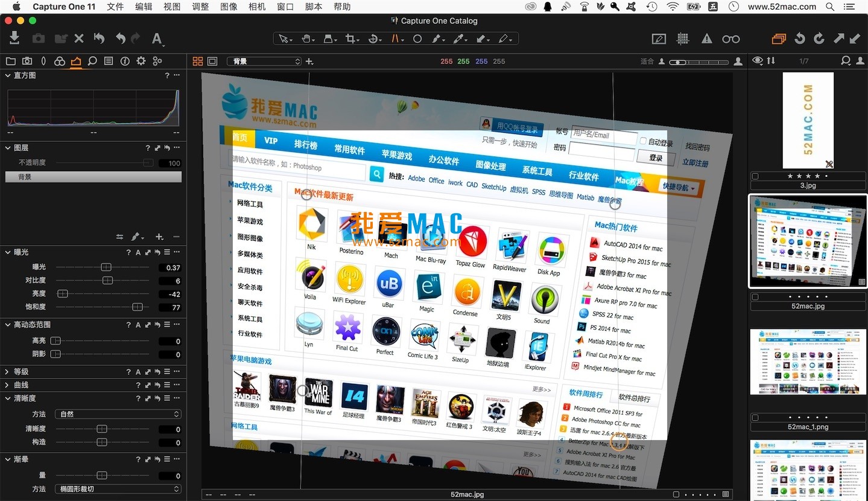Tick the checkbox above 52mac.jpg rating
Image resolution: width=868 pixels, height=501 pixels.
tap(755, 297)
